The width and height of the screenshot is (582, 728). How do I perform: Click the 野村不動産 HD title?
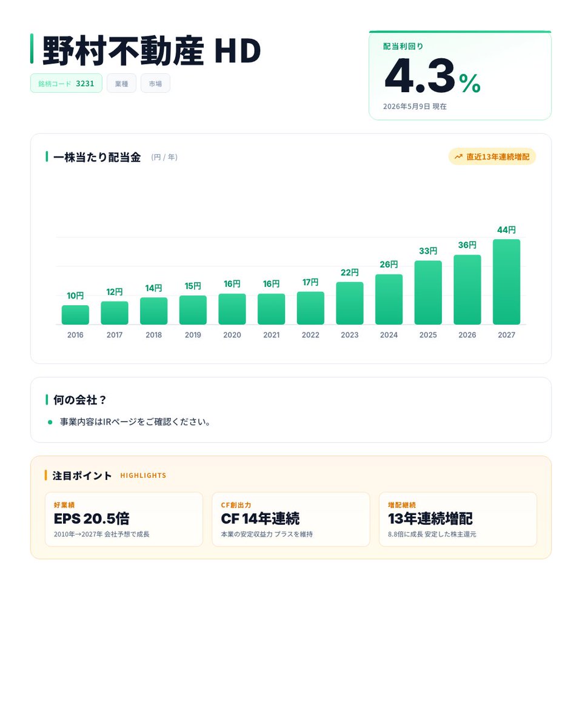tap(152, 51)
